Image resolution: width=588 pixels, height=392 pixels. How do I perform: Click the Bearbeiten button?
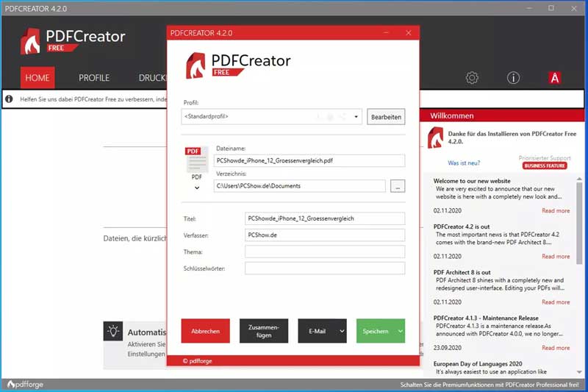tap(386, 117)
